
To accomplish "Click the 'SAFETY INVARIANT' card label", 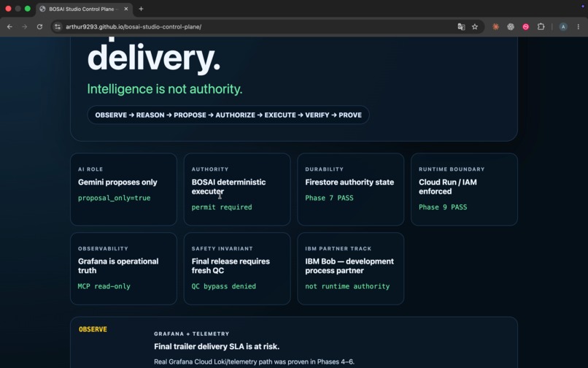I will [x=222, y=248].
